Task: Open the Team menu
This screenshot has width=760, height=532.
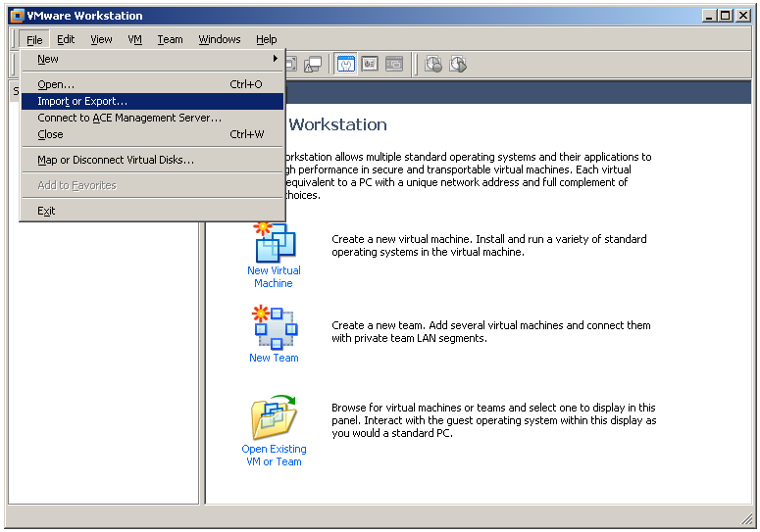Action: (x=170, y=39)
